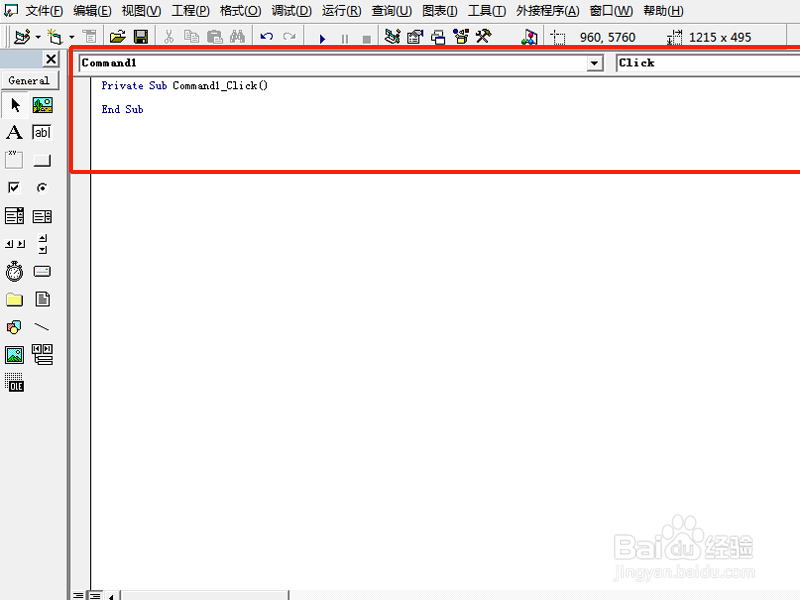The image size is (800, 600).
Task: Select the ListBox control tool
Action: click(x=42, y=216)
